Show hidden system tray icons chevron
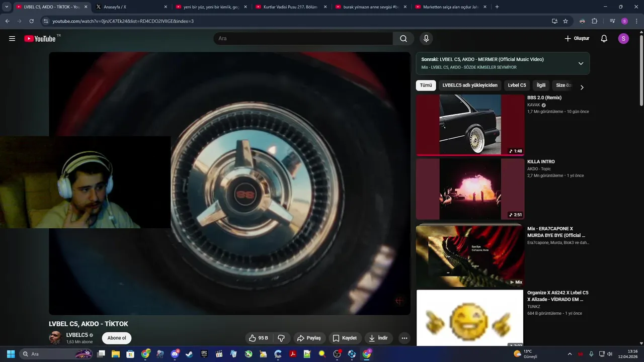 click(x=570, y=354)
